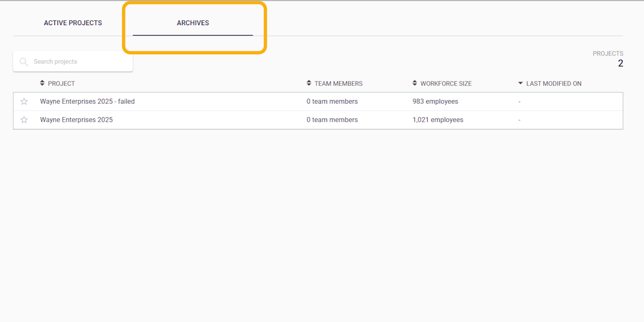Sort by the WORKFORCE SIZE header label
Viewport: 644px width, 322px height.
tap(446, 84)
